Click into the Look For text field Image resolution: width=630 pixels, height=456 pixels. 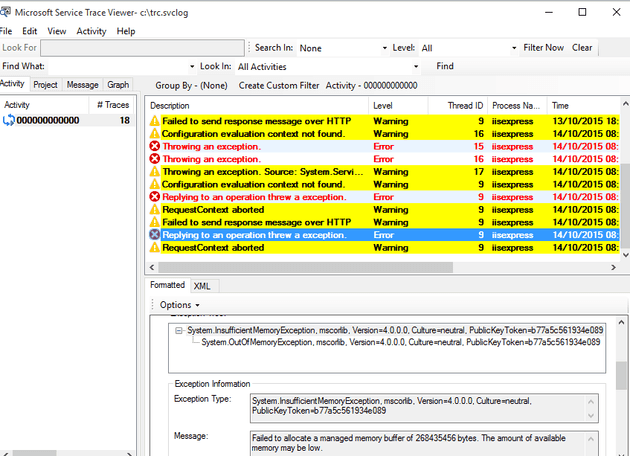pyautogui.click(x=142, y=48)
